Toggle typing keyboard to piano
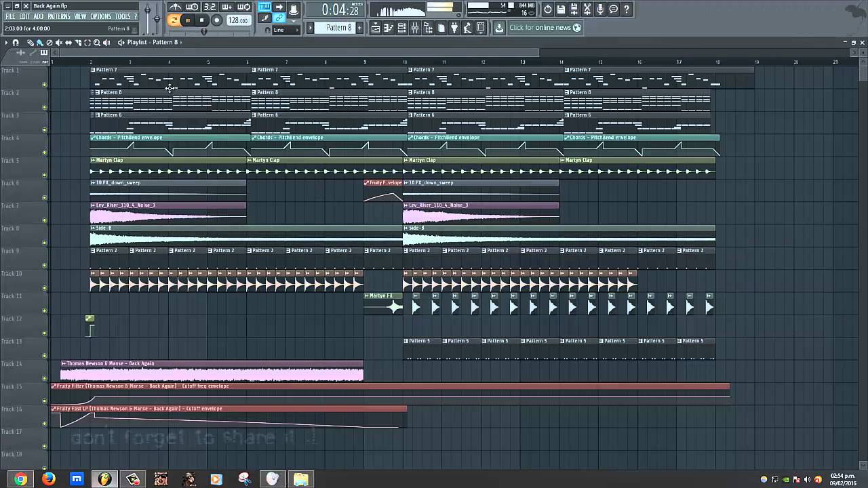This screenshot has width=868, height=488. (x=264, y=7)
